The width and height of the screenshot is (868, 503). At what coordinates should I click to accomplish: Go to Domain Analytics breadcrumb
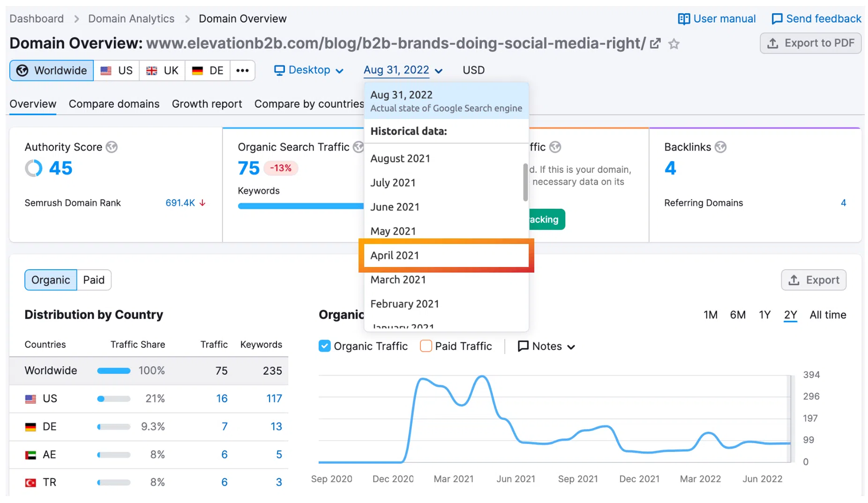pos(131,19)
